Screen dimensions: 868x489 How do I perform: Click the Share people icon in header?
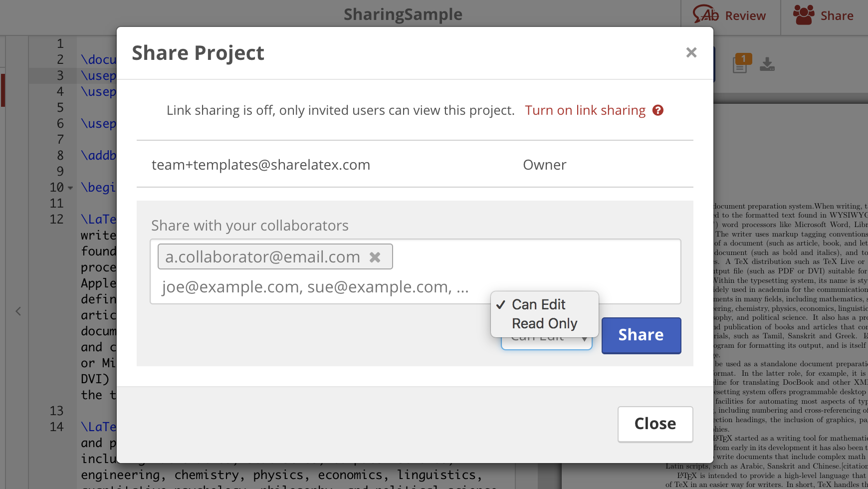click(x=804, y=15)
